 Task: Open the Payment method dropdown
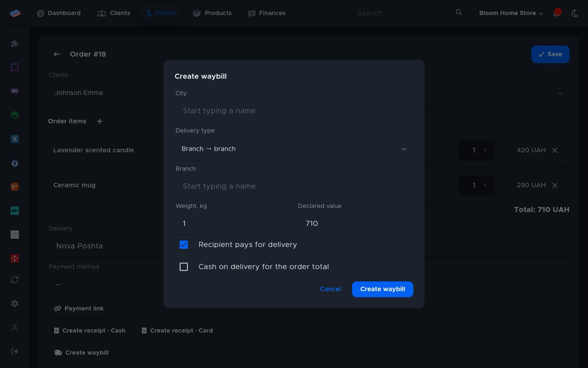click(309, 284)
